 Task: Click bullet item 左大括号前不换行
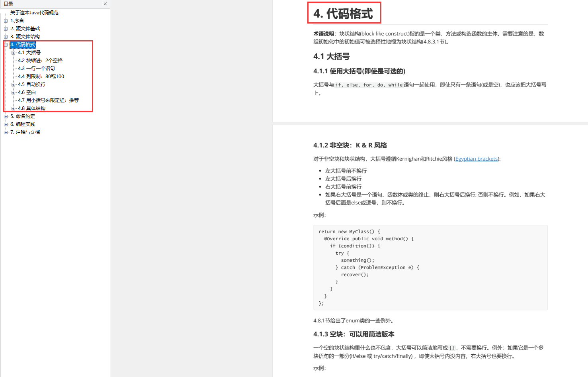point(346,171)
